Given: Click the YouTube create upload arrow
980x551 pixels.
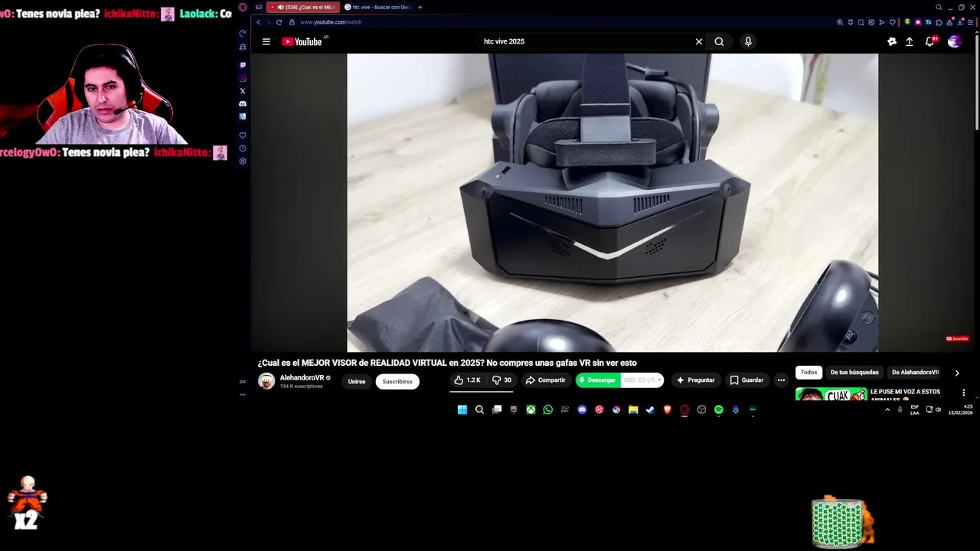Looking at the screenshot, I should coord(910,41).
